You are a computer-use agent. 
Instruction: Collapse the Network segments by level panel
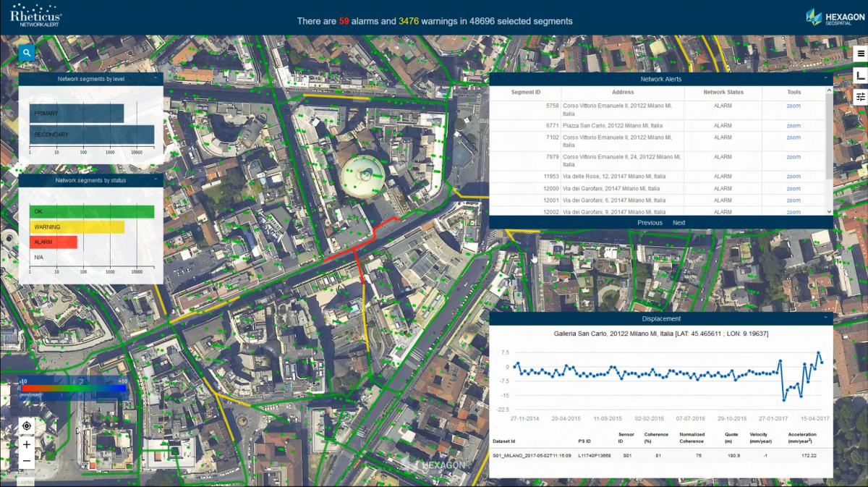(156, 78)
